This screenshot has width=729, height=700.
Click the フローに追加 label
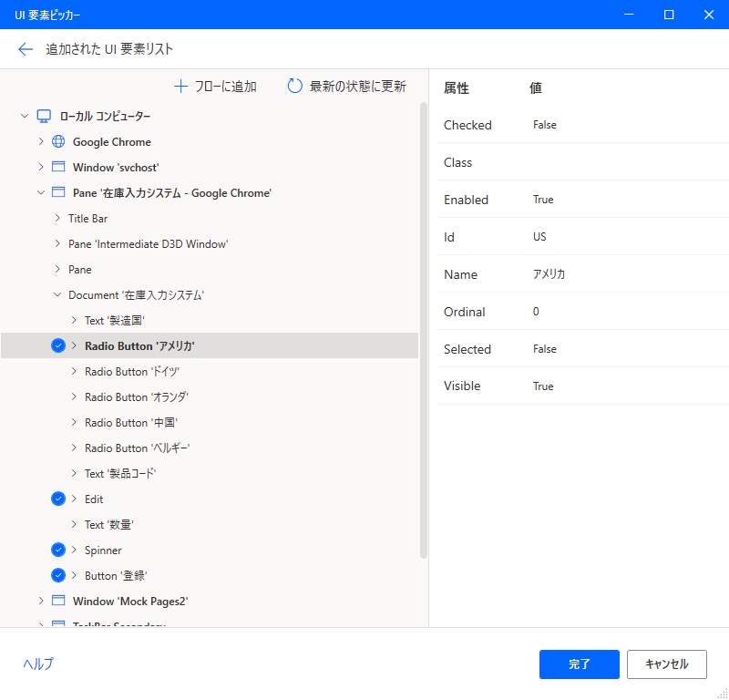(x=225, y=87)
